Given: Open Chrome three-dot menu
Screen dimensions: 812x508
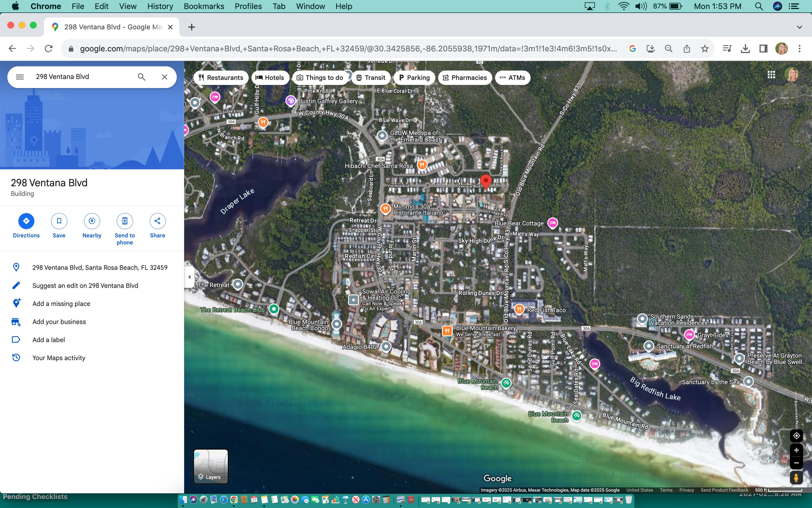Looking at the screenshot, I should (800, 49).
